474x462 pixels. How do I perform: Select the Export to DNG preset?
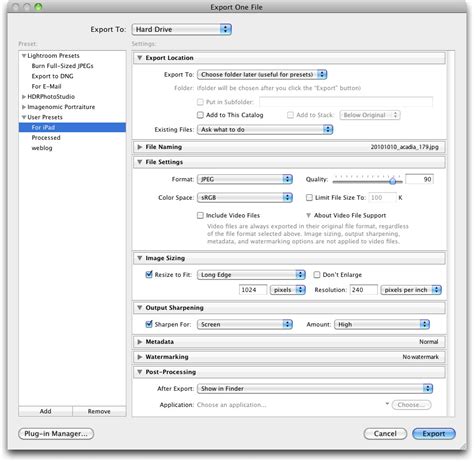point(52,76)
